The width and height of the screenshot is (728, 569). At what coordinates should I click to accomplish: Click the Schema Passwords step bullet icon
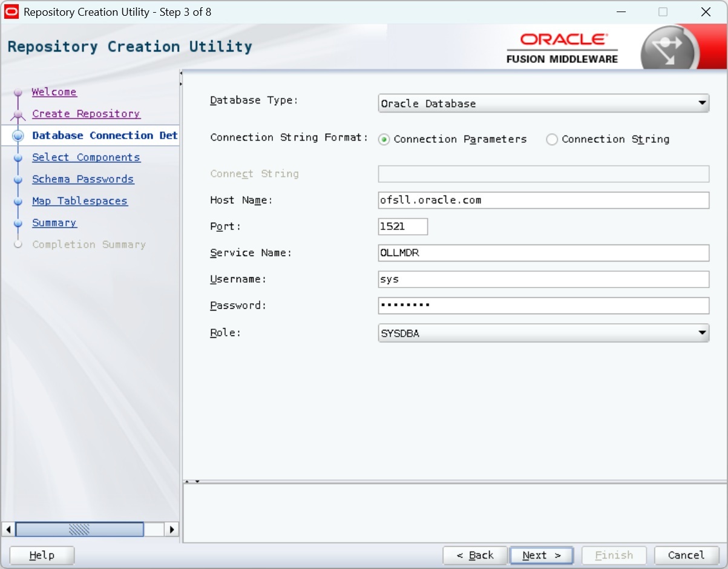[18, 180]
